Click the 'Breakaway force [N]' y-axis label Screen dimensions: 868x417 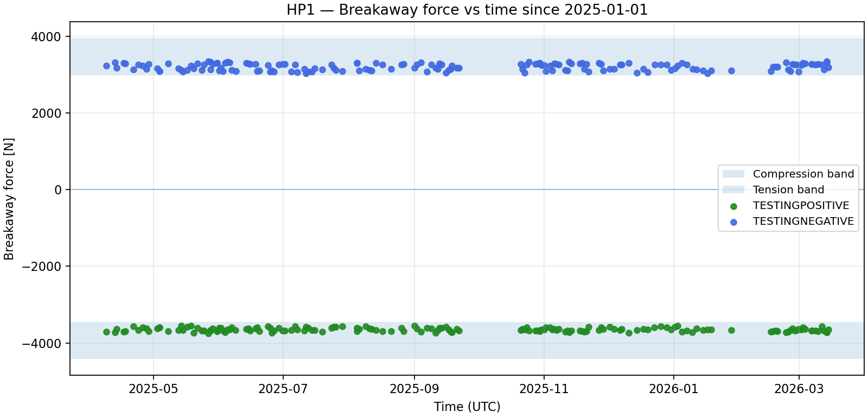pyautogui.click(x=9, y=199)
